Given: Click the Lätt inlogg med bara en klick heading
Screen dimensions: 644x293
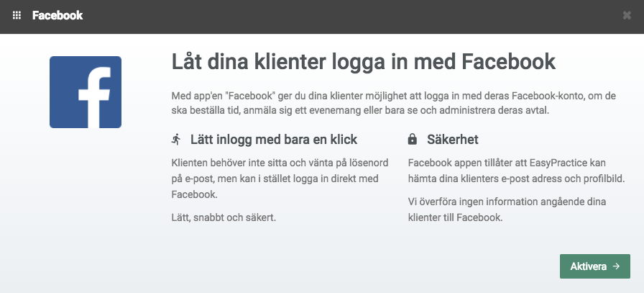Looking at the screenshot, I should [274, 140].
